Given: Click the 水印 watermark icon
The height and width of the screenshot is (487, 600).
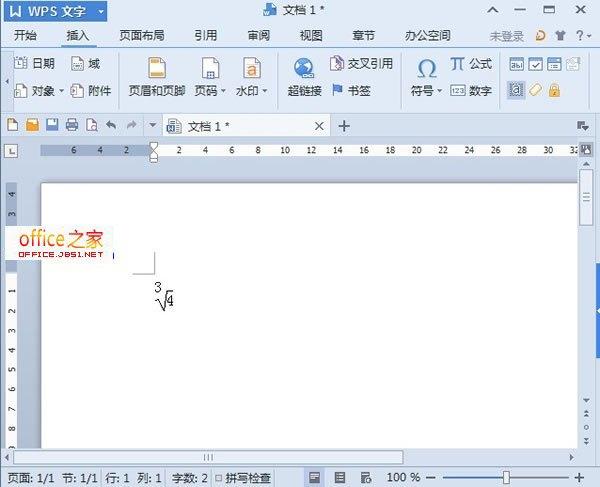Looking at the screenshot, I should click(x=252, y=68).
